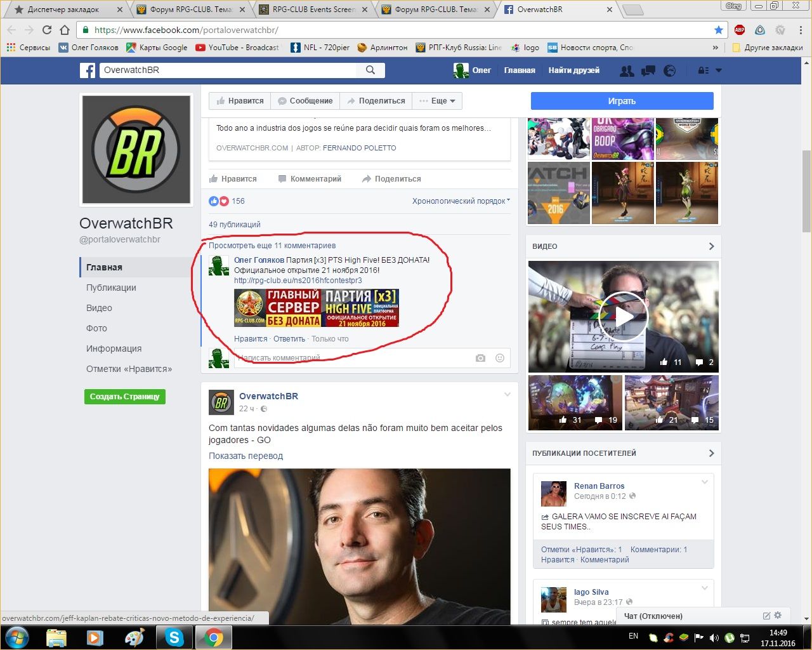
Task: Open the notifications globe icon
Action: pos(669,70)
